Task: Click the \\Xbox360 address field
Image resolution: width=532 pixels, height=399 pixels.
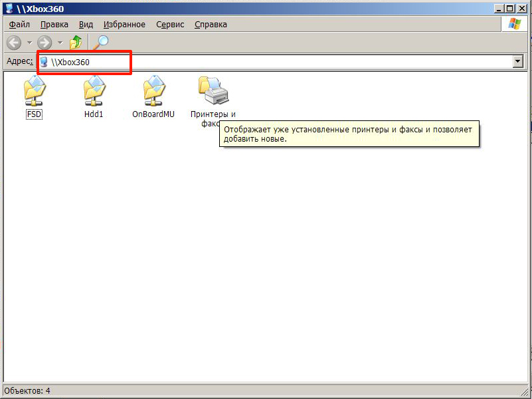Action: click(266, 62)
